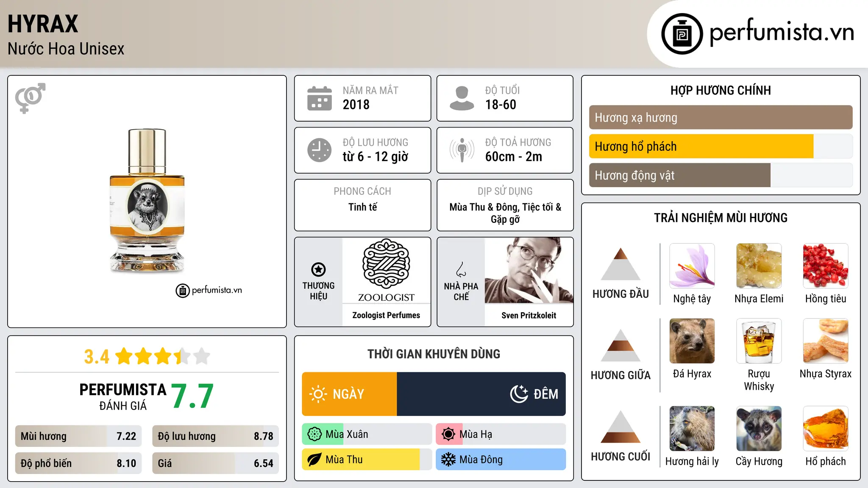
Task: Click the perfume bottle logo icon in header
Action: (682, 34)
